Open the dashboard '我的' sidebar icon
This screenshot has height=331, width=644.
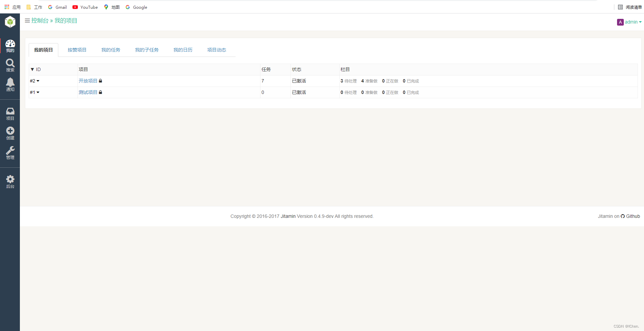click(10, 46)
